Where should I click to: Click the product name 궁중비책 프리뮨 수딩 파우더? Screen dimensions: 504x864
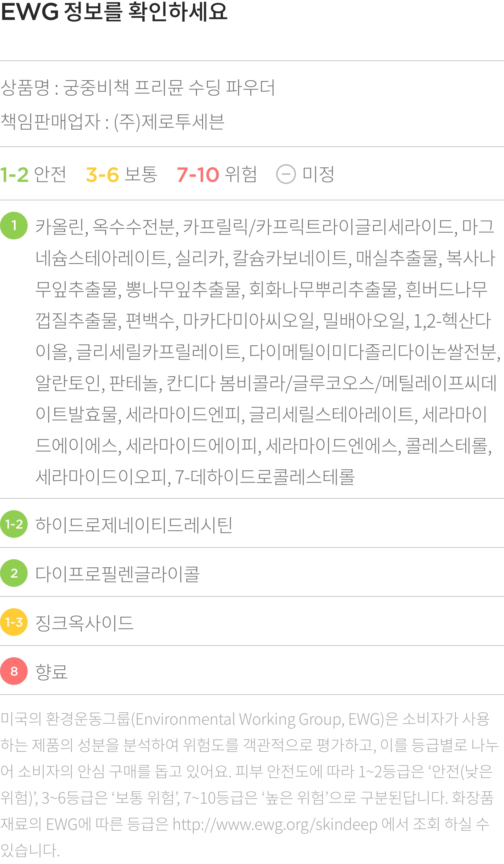pyautogui.click(x=169, y=87)
